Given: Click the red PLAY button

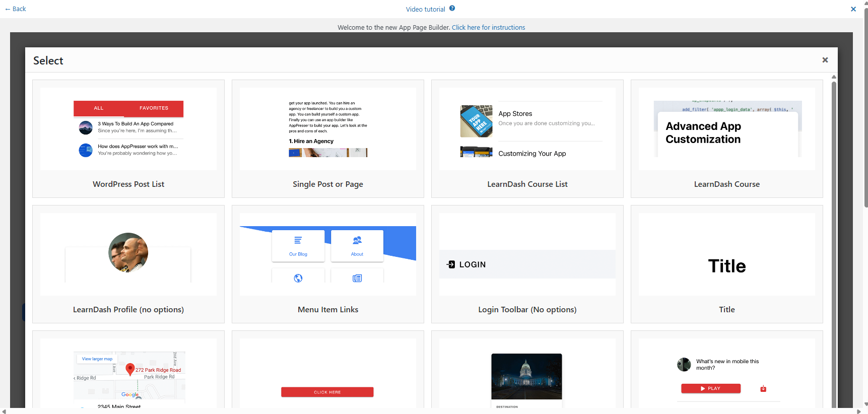Looking at the screenshot, I should coord(711,388).
